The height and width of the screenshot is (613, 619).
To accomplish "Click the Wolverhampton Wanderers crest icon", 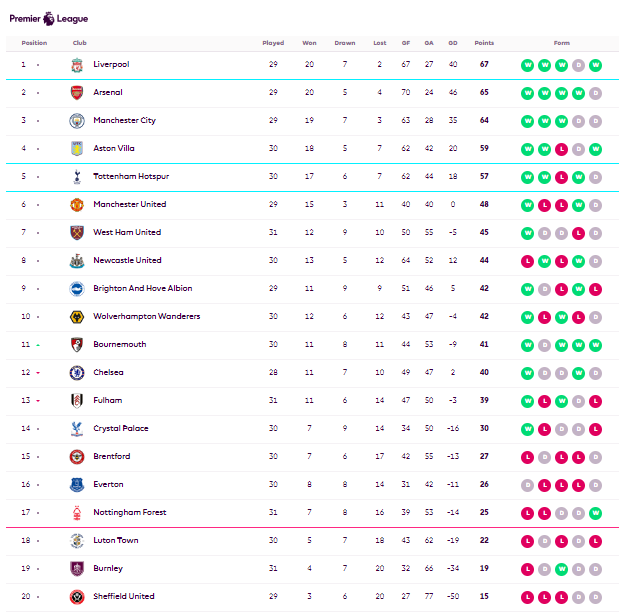I will pyautogui.click(x=77, y=317).
